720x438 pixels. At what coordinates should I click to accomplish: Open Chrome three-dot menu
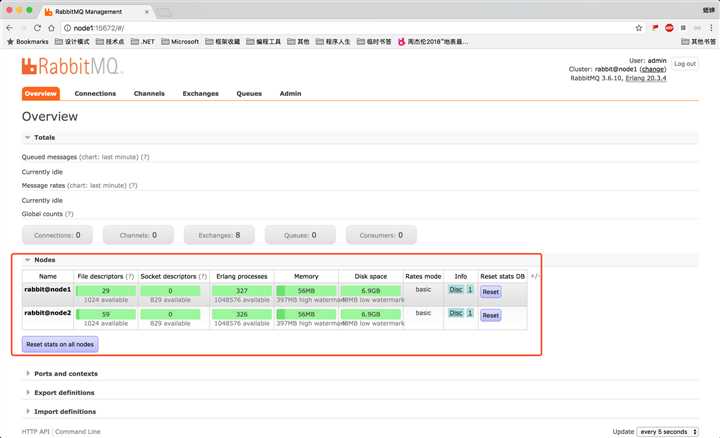(711, 28)
